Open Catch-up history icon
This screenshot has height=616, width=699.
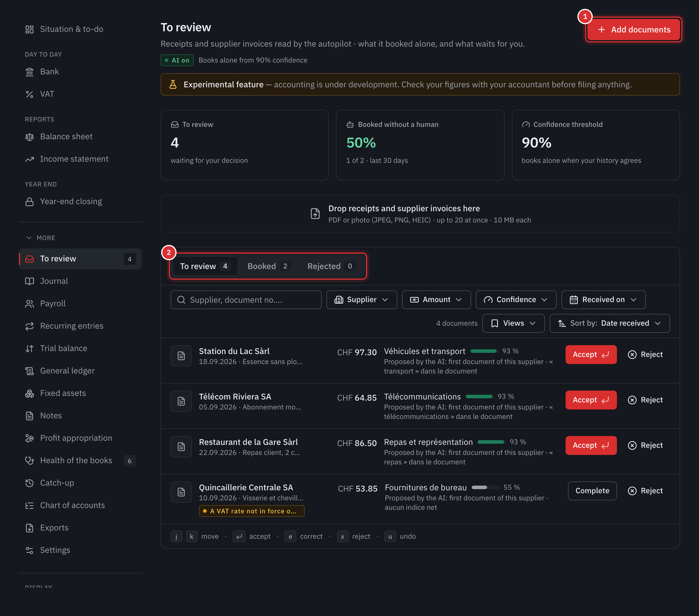(x=30, y=483)
